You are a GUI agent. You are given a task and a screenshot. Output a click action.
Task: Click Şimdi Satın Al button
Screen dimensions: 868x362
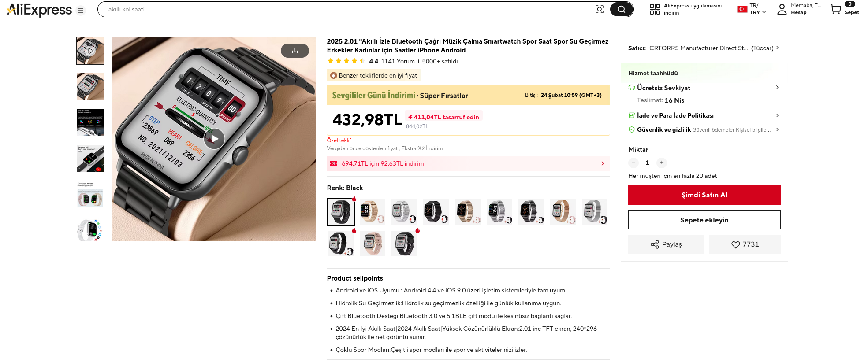pos(704,195)
